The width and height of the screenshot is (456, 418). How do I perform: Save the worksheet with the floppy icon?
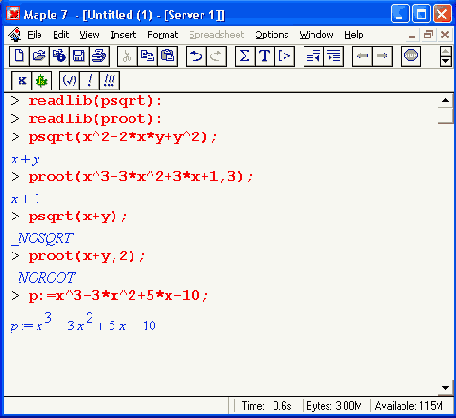pyautogui.click(x=79, y=56)
